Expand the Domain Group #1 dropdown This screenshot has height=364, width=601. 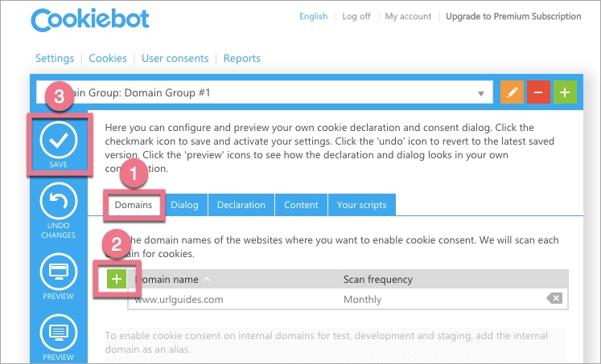(x=481, y=93)
